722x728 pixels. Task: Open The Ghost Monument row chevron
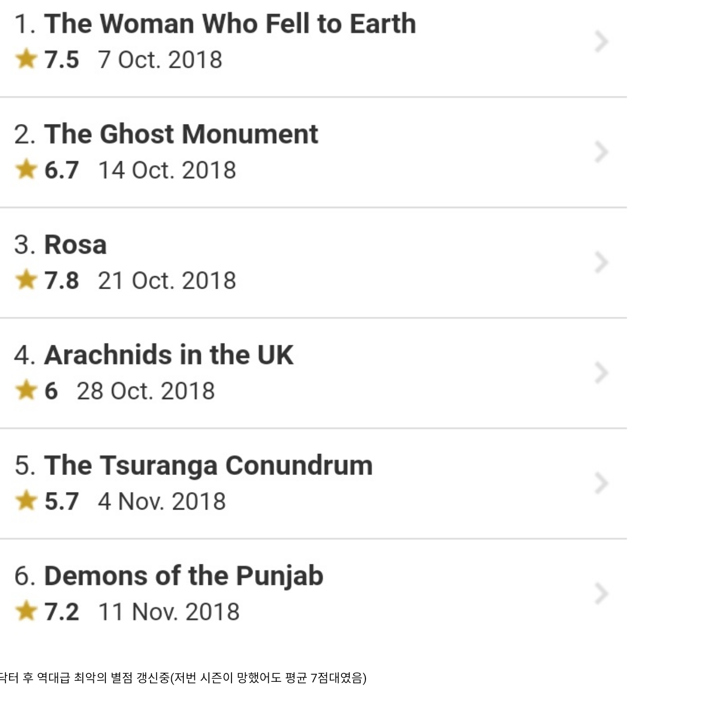pos(601,152)
